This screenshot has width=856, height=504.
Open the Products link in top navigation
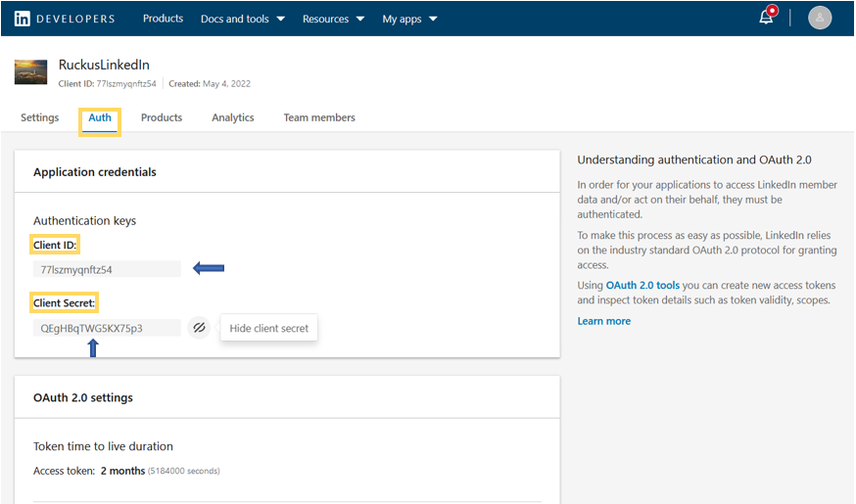tap(163, 19)
